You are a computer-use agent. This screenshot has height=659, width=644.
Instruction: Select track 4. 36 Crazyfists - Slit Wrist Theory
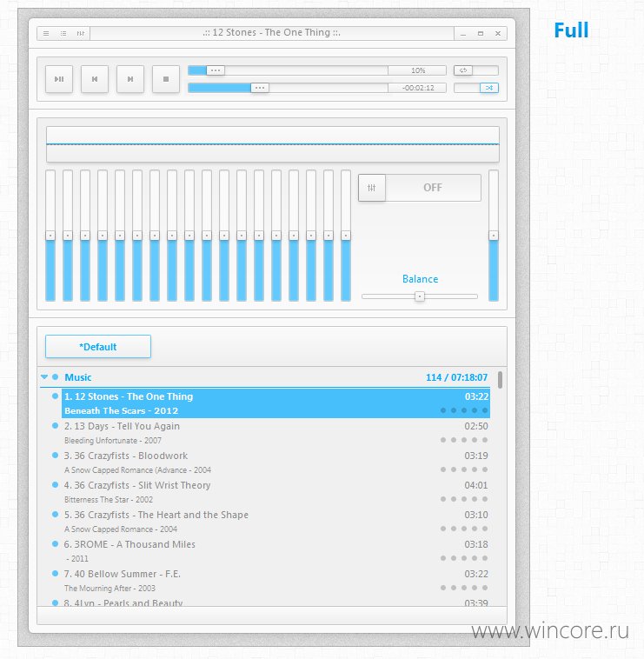[276, 492]
